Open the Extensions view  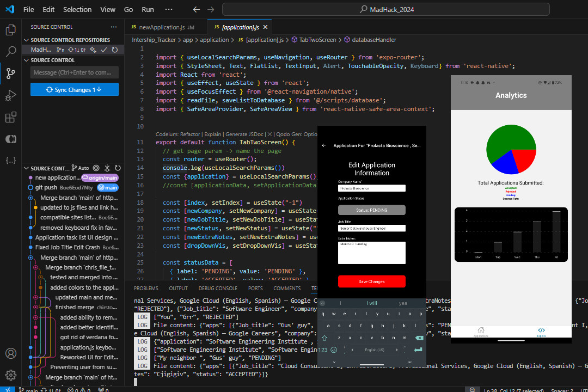[10, 118]
